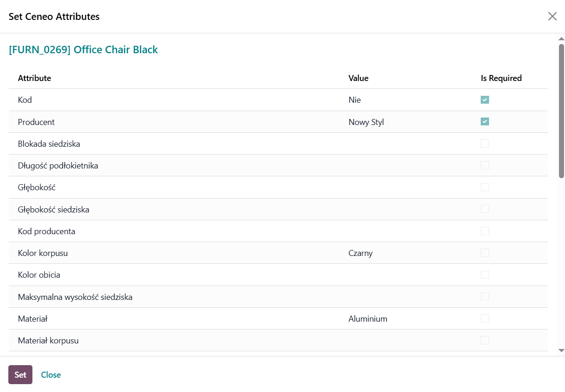Toggle Is Required checkbox for Długość podłokietnika
565x392 pixels.
click(485, 165)
